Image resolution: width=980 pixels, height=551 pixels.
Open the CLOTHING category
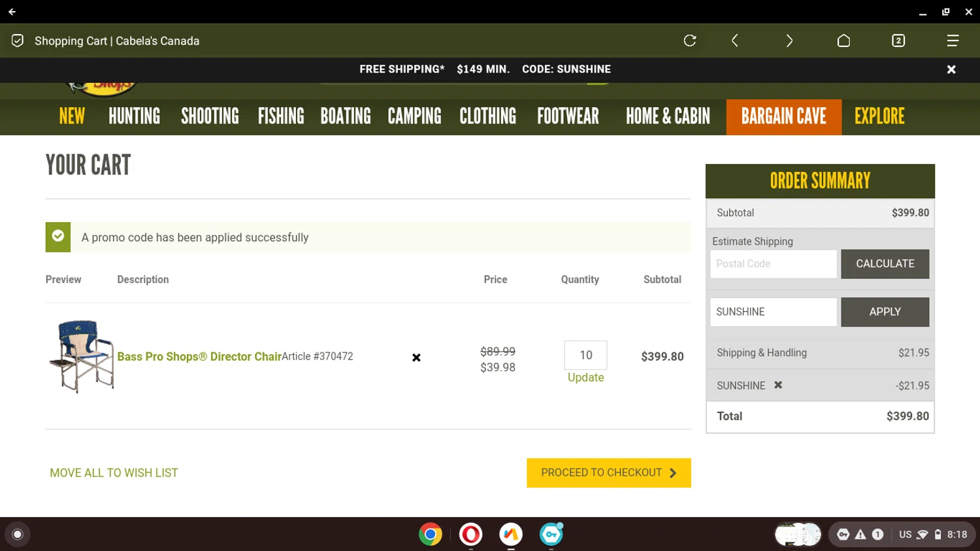487,116
